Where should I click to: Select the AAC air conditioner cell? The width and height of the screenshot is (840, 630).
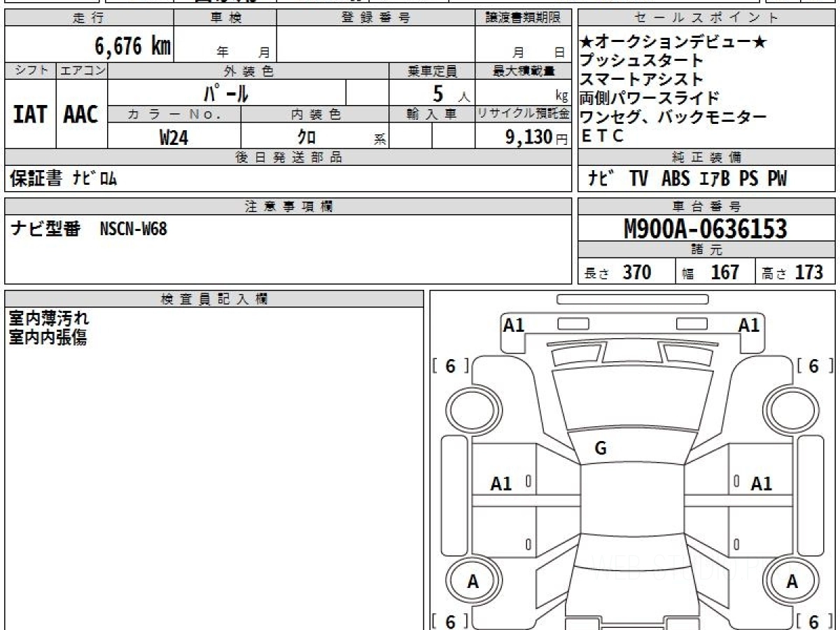pos(81,115)
